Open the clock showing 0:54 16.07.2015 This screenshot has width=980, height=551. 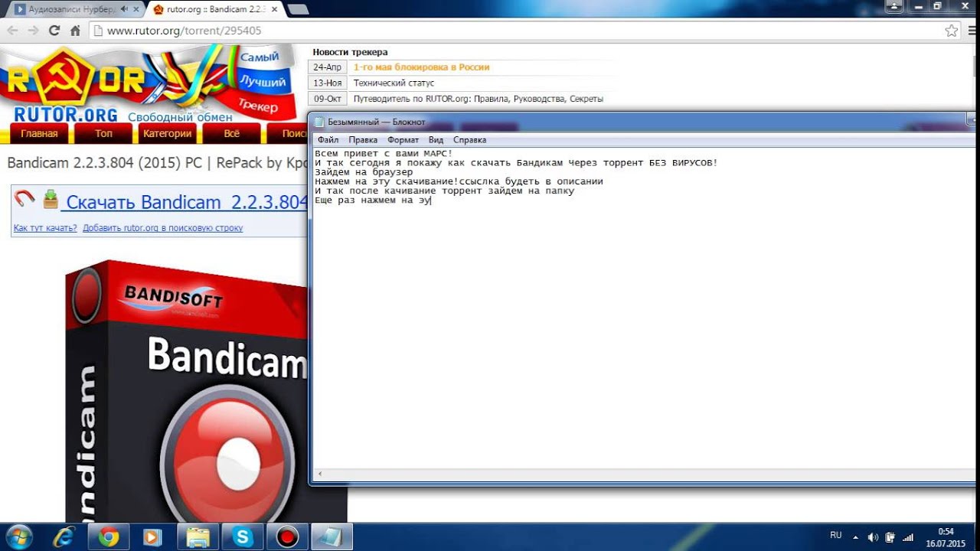pos(946,536)
